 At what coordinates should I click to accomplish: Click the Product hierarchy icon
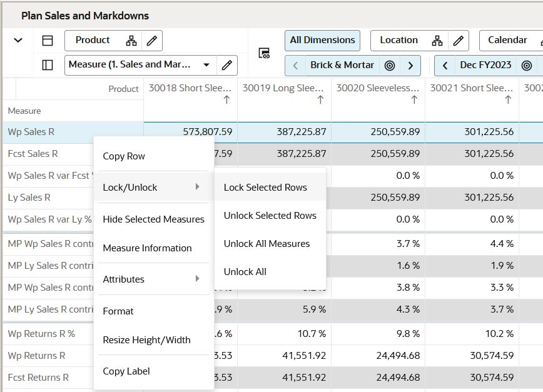click(131, 41)
